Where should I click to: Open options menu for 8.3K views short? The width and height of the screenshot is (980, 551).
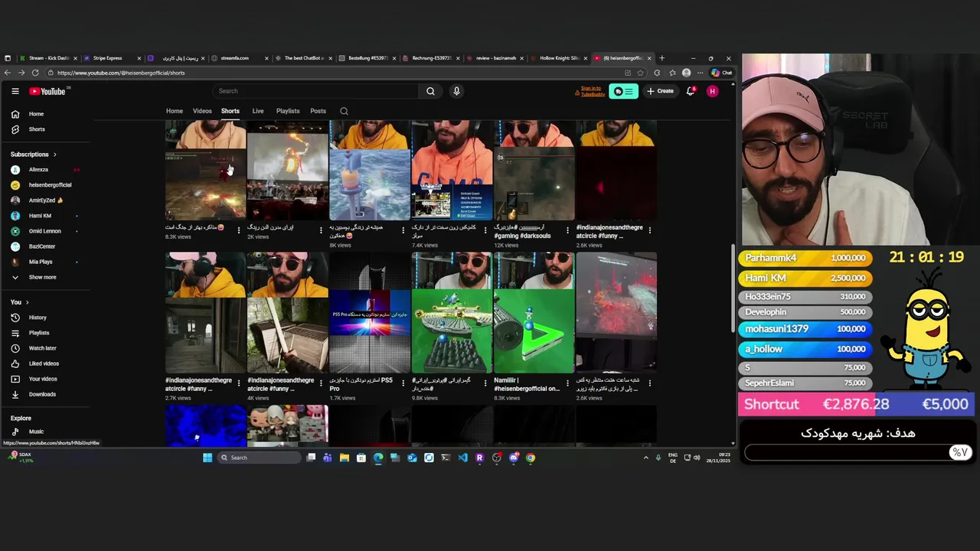tap(239, 230)
